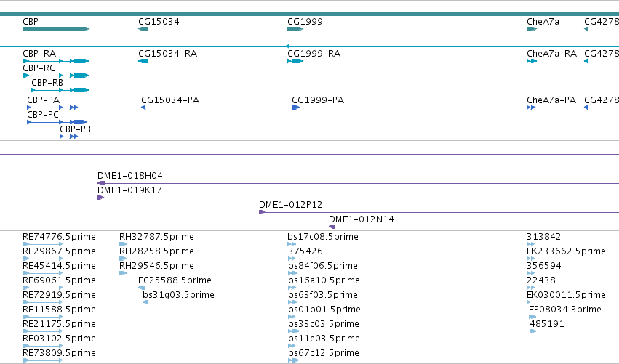This screenshot has height=364, width=619.
Task: Click the CG1999-PA protein label
Action: click(x=318, y=100)
